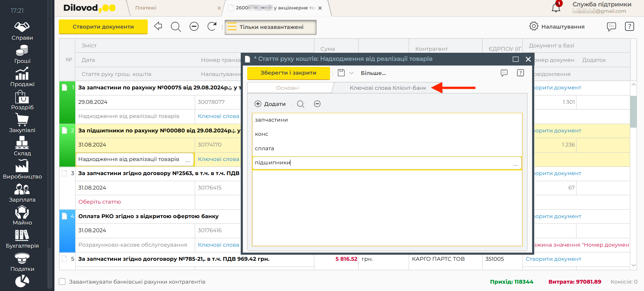
Task: Click the refresh arrow in toolbar
Action: [212, 26]
